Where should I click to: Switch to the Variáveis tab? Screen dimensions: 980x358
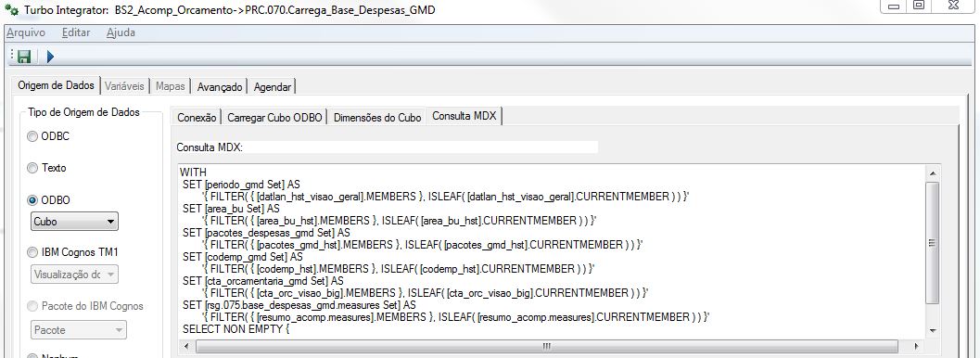coord(124,87)
